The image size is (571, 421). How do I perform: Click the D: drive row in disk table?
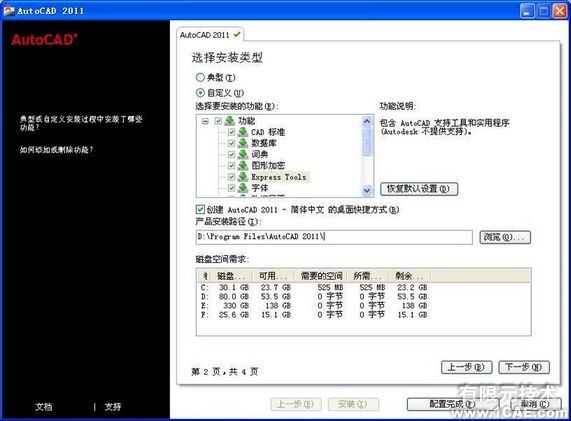pyautogui.click(x=314, y=296)
